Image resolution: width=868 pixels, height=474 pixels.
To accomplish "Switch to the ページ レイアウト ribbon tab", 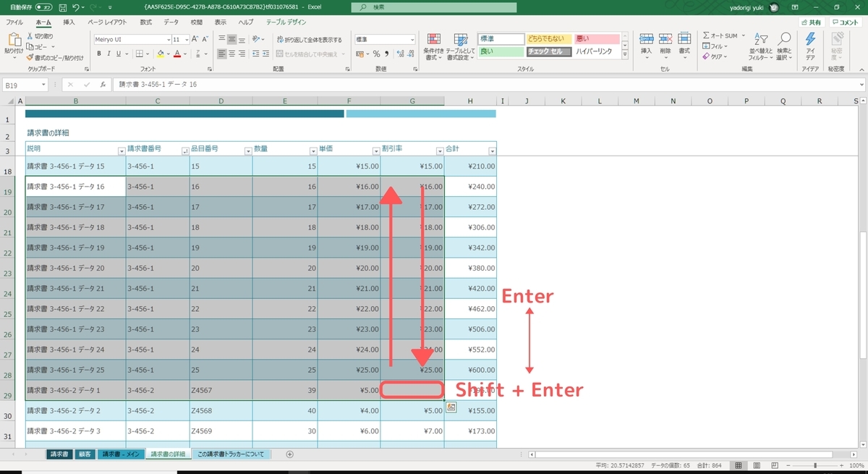I will [107, 22].
